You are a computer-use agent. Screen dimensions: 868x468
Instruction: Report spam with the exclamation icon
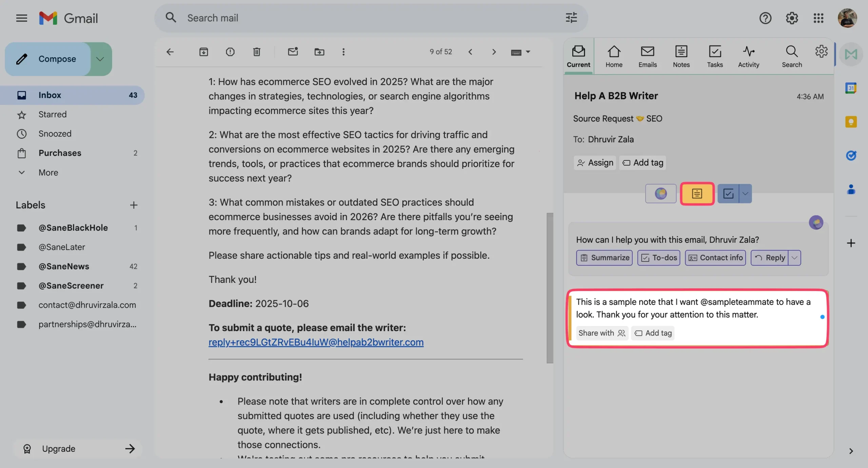(230, 52)
